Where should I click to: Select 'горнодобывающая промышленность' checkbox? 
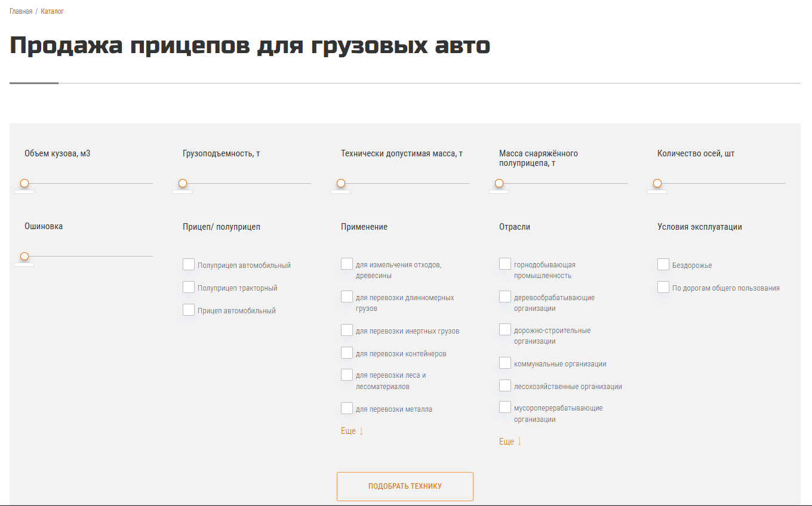505,264
